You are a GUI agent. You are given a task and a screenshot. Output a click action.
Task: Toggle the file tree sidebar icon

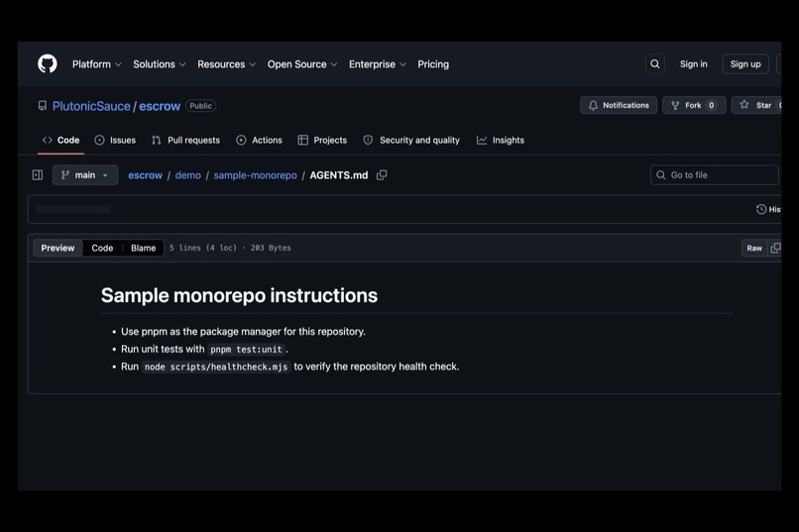(x=38, y=175)
